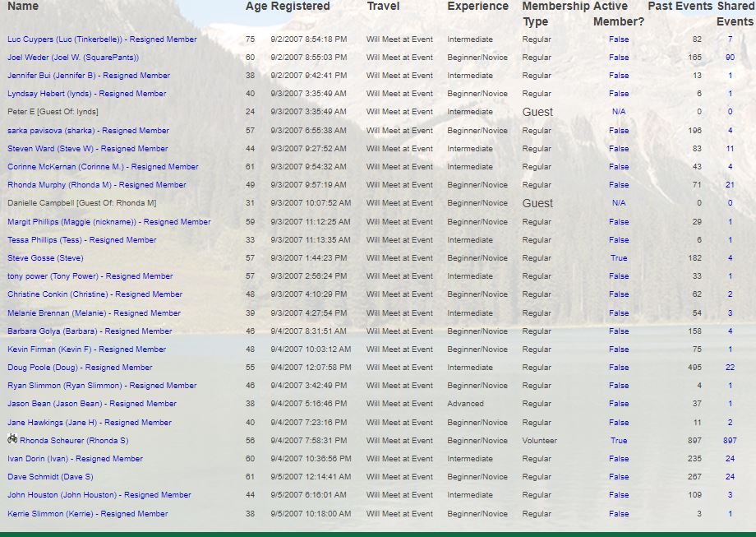View Kerrie Slimmon (Kerrie) profile
This screenshot has height=537, width=756.
[x=88, y=514]
